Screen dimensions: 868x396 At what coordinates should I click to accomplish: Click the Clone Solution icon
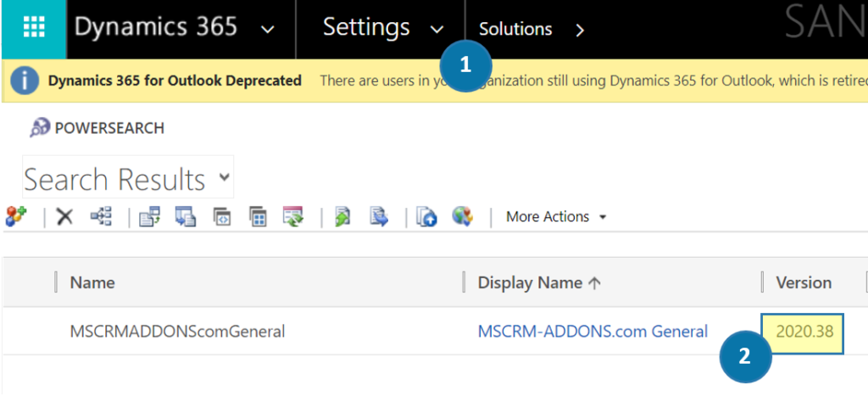(x=258, y=216)
